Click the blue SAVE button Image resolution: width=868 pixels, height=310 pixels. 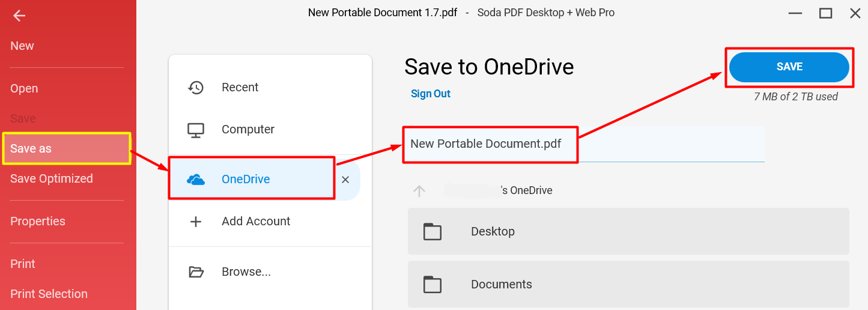789,67
